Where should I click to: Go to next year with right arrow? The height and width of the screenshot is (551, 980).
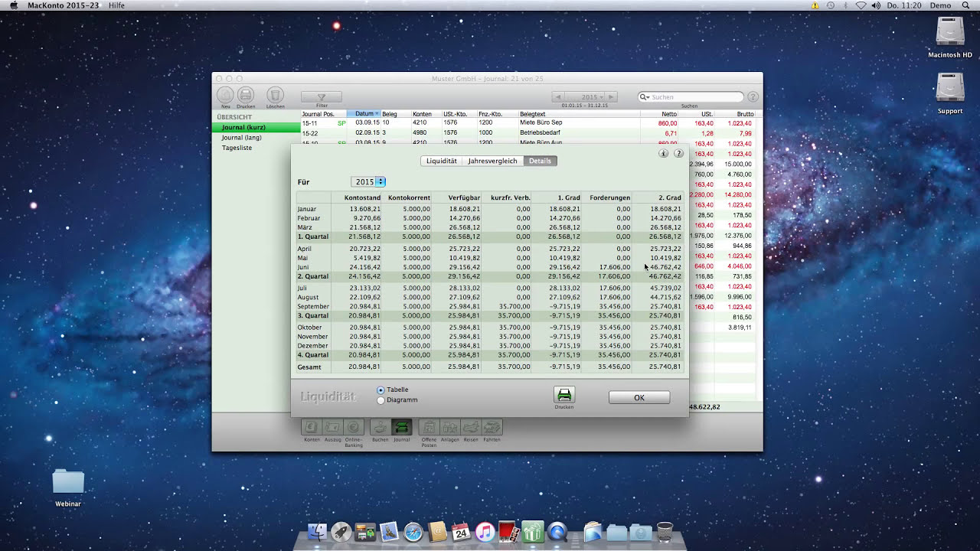pos(611,97)
